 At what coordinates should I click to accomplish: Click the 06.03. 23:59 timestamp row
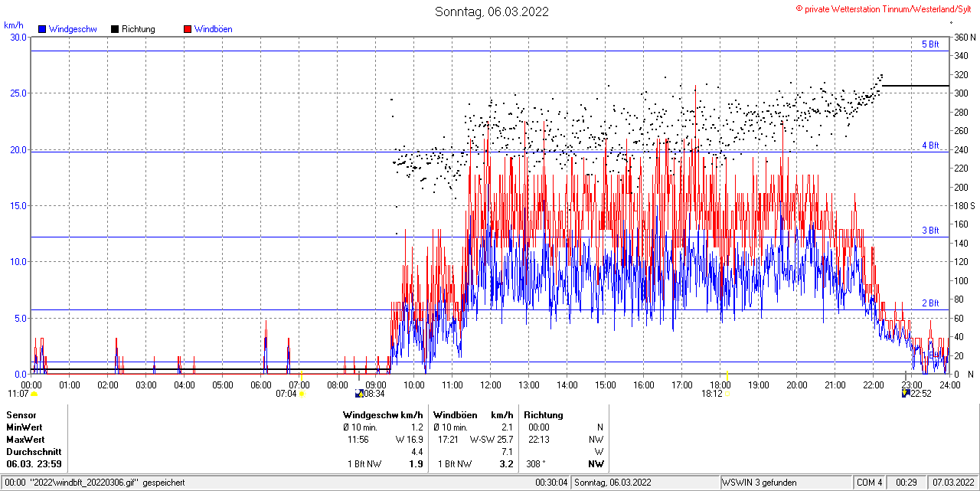[x=34, y=464]
